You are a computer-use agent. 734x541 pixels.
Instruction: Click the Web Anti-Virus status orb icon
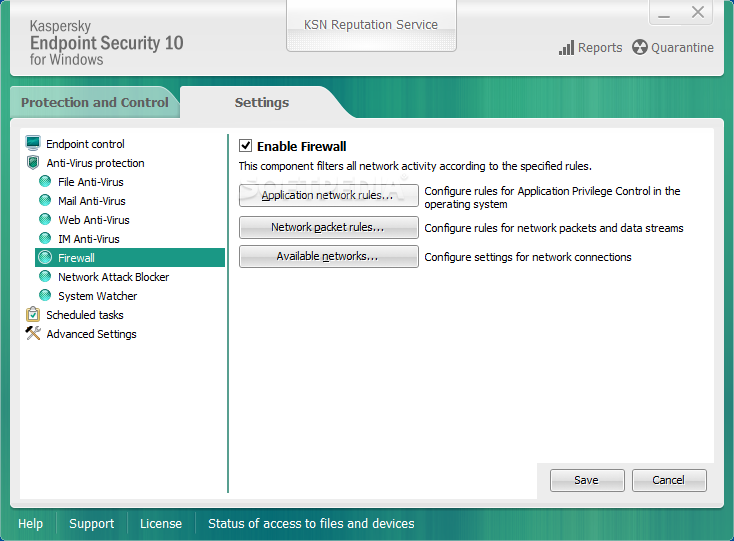45,219
